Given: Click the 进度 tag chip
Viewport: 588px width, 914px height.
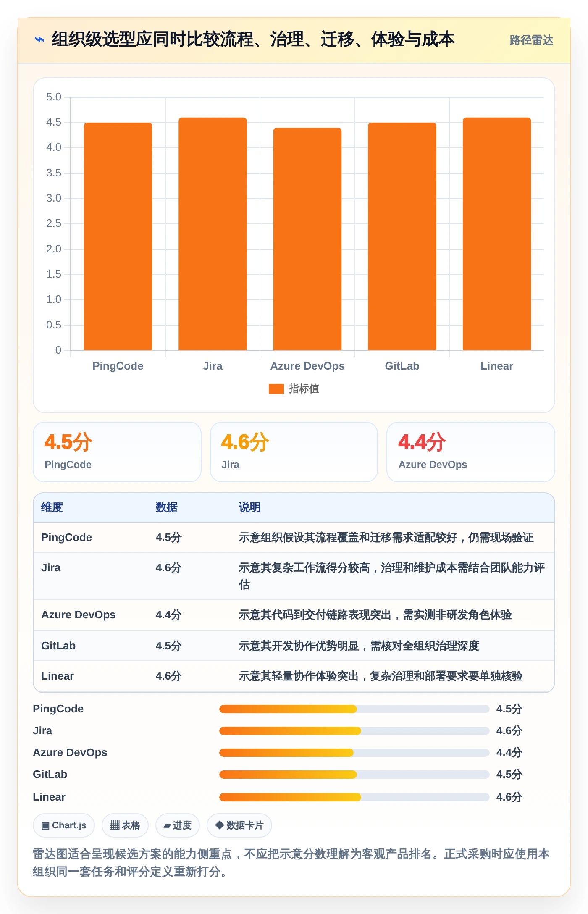Looking at the screenshot, I should (177, 825).
